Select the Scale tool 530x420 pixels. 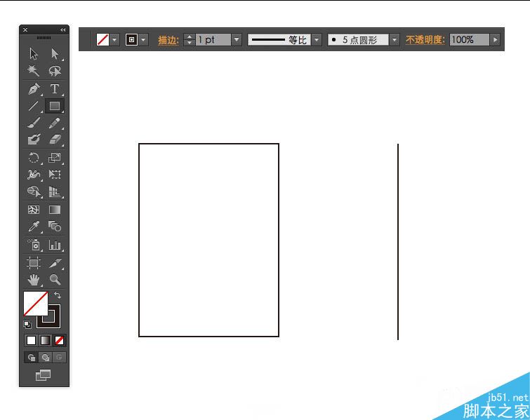[x=55, y=158]
